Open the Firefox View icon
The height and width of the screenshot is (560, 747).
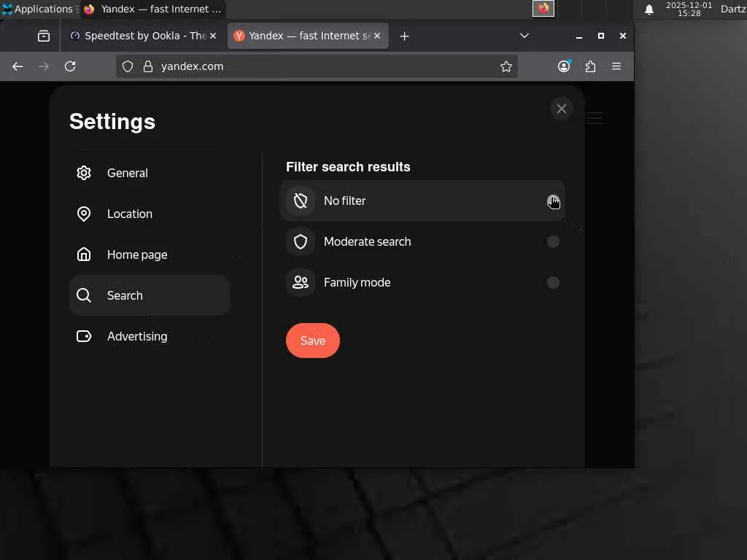pos(43,36)
